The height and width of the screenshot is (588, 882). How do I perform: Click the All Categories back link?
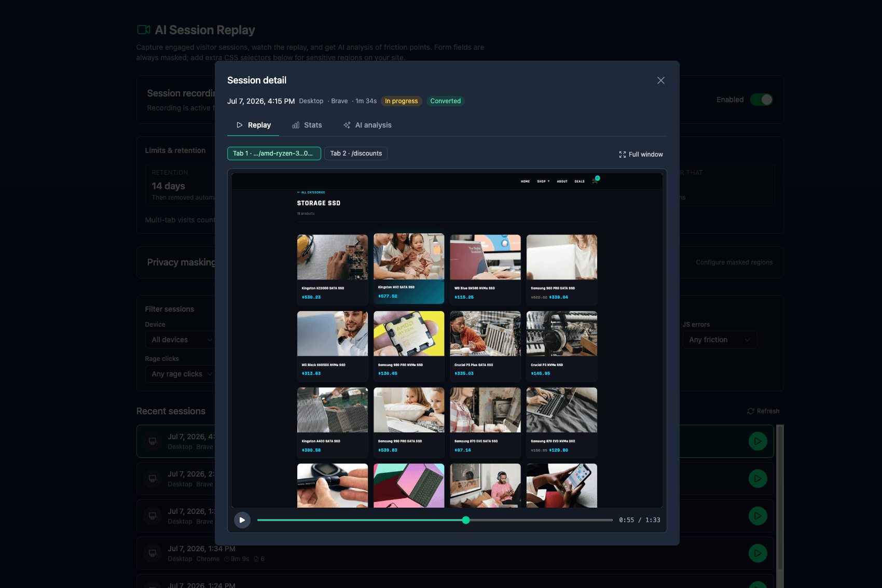(x=311, y=192)
